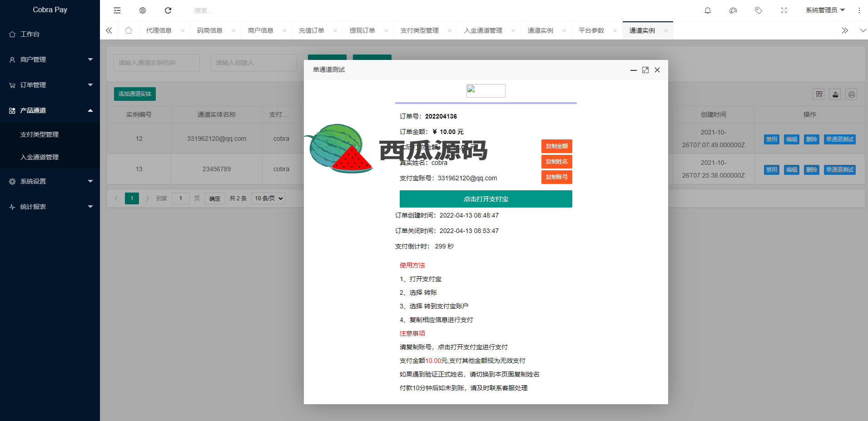Click the broken image placeholder in dialog
This screenshot has height=421, width=868.
486,91
